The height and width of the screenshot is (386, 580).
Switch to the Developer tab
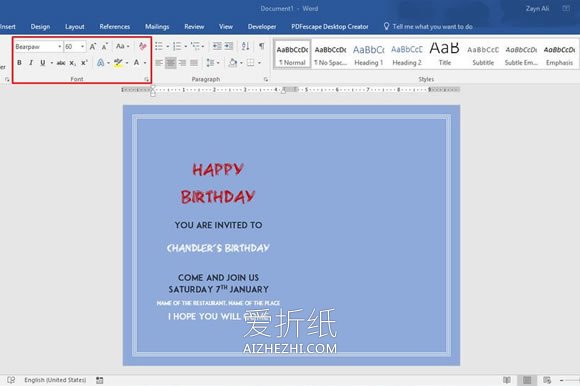[262, 27]
